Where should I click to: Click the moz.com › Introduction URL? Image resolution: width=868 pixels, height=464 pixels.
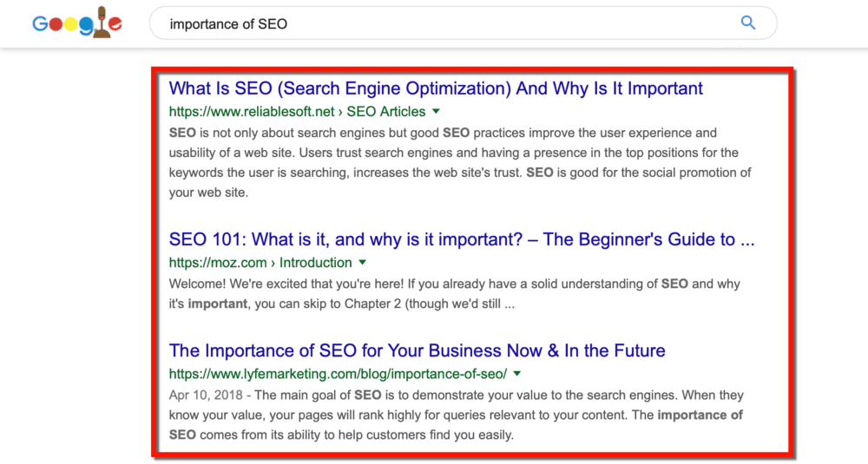pos(260,263)
